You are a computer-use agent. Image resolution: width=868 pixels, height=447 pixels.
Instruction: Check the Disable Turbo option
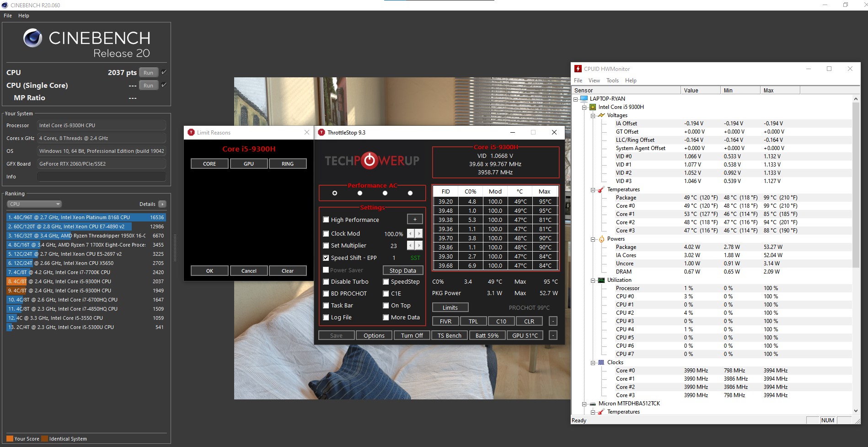click(326, 282)
